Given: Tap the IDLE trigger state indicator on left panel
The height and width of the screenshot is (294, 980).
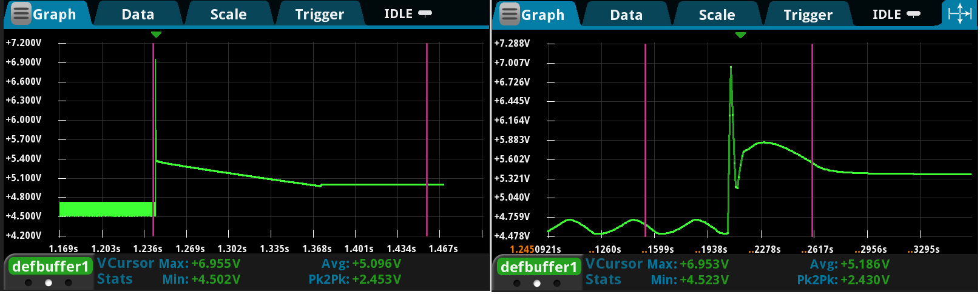Looking at the screenshot, I should click(407, 13).
